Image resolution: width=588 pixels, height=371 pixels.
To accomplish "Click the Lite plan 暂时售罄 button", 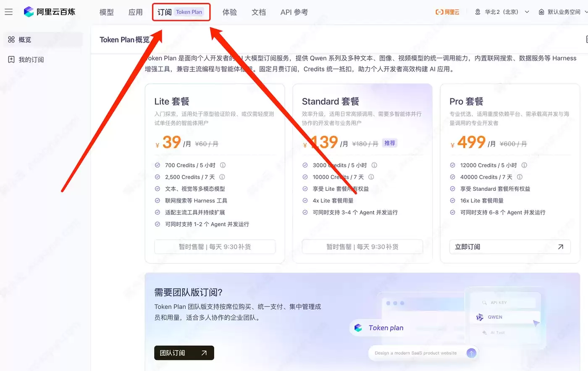I will (x=215, y=247).
